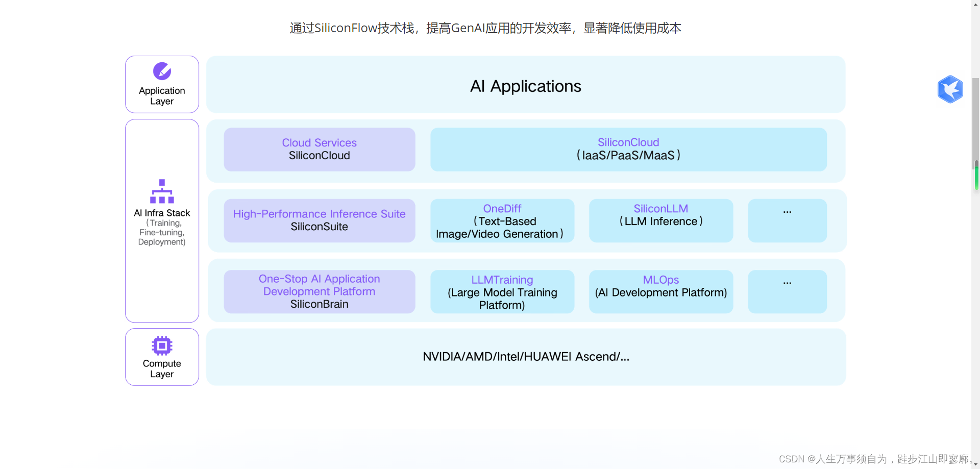Open the LLMTraining large model platform card

coord(502,291)
